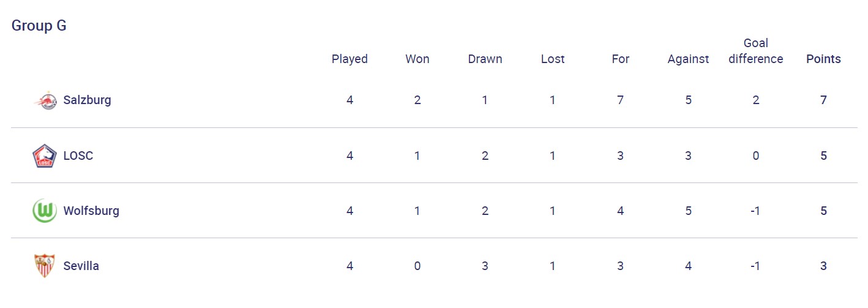The height and width of the screenshot is (308, 868).
Task: Click Salzburg's points value of 7
Action: (x=823, y=100)
